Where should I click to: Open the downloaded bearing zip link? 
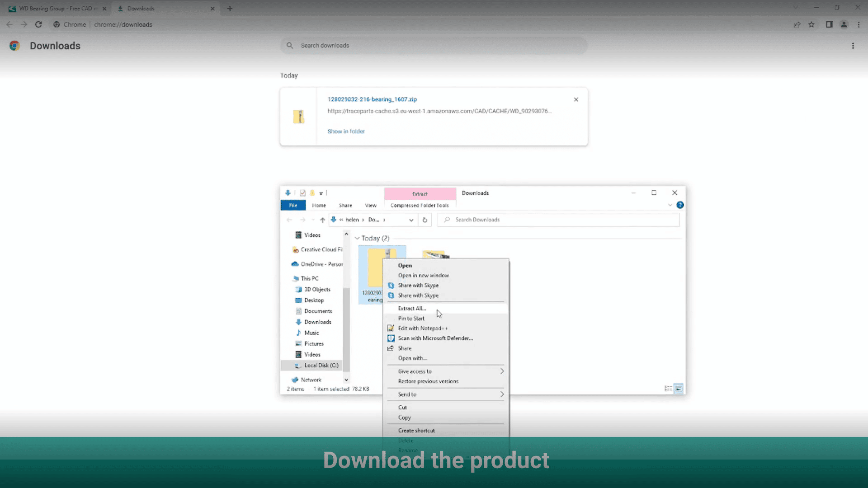tap(372, 99)
